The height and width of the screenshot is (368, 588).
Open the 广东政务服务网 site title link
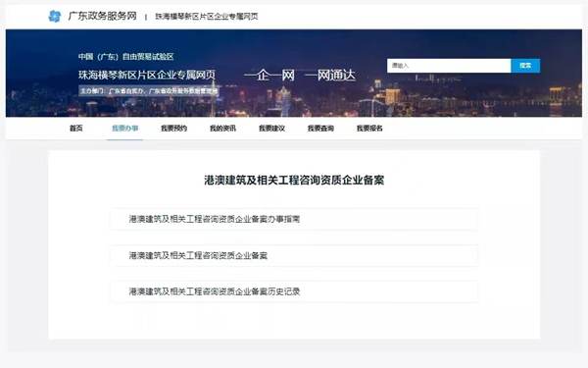102,16
